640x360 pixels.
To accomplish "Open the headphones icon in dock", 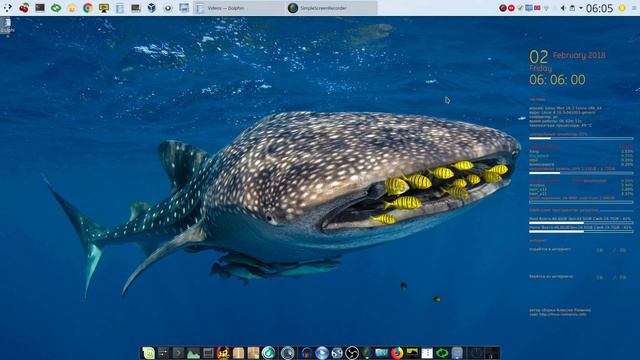I will click(x=307, y=353).
